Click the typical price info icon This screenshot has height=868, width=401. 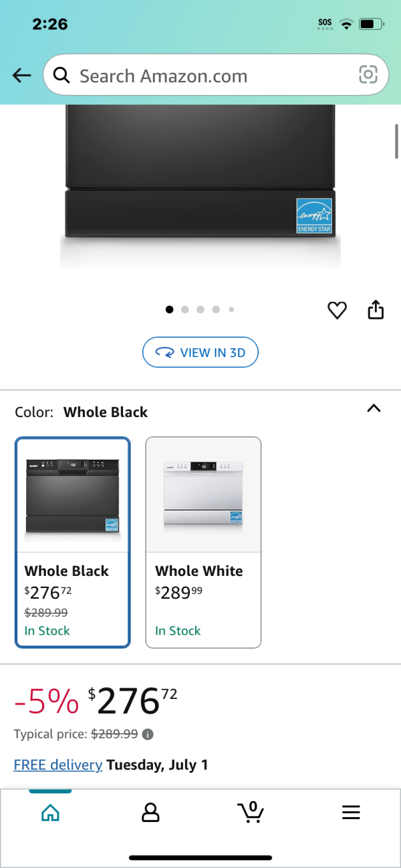point(148,734)
